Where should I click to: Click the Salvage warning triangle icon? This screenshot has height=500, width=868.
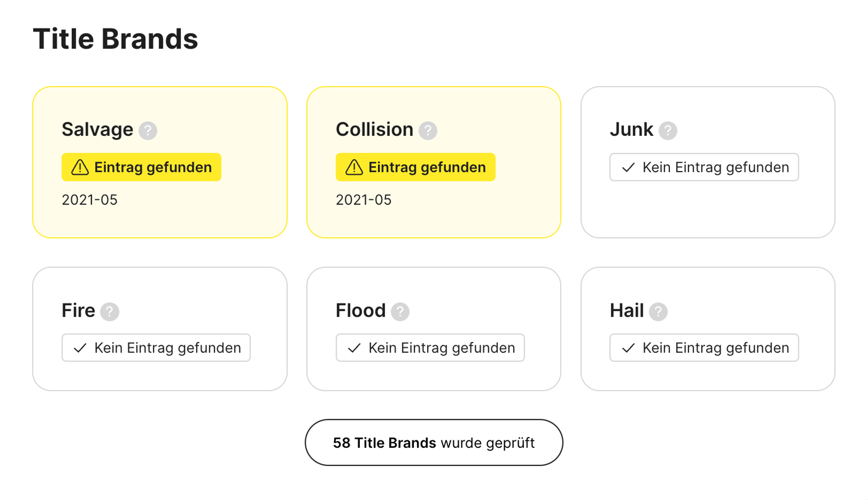coord(80,167)
